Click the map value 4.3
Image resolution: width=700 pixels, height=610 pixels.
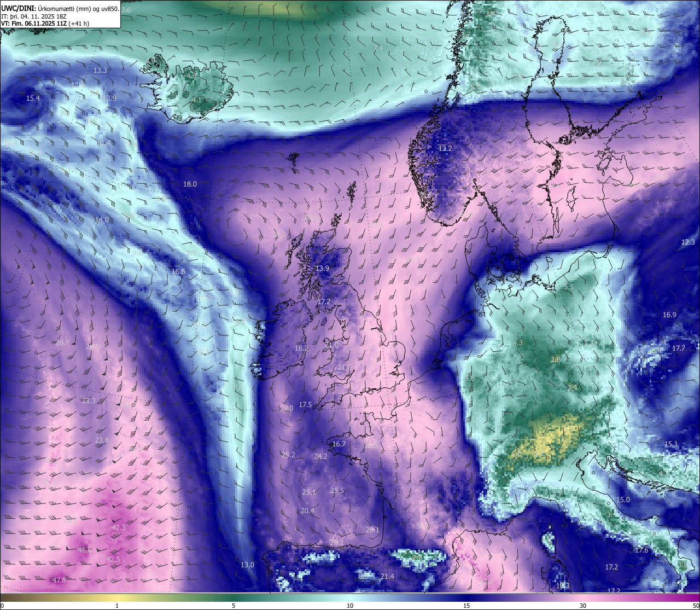[517, 343]
